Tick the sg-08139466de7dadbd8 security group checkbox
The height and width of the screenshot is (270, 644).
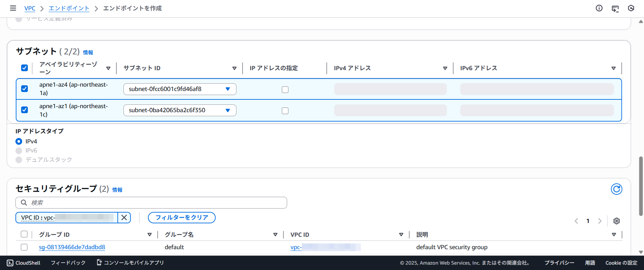click(x=24, y=247)
